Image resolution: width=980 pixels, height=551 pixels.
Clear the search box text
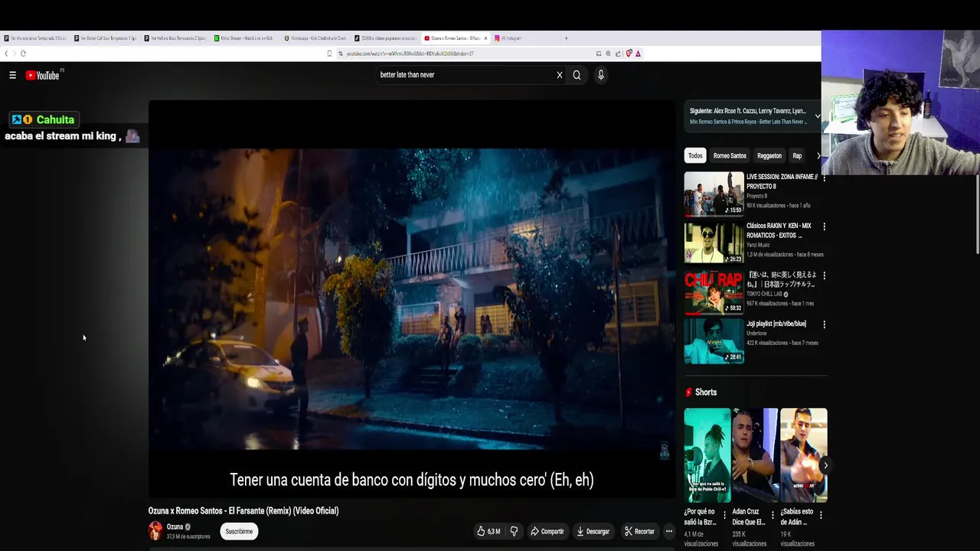tap(560, 75)
